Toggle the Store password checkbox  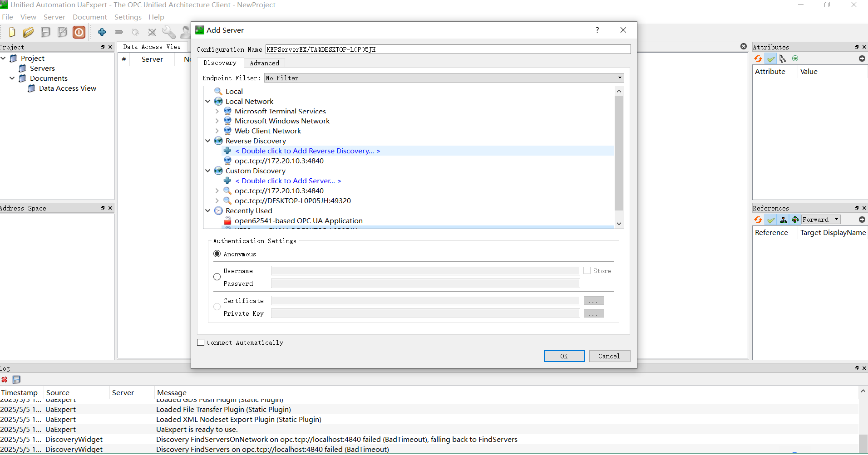[x=587, y=271]
